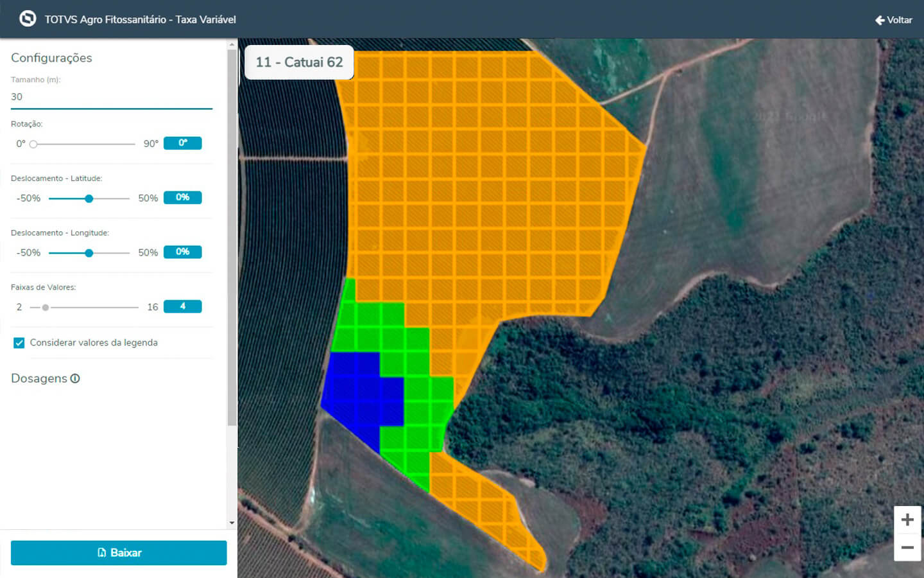Click the 11 - Catuai 62 label
The width and height of the screenshot is (924, 578).
point(299,62)
